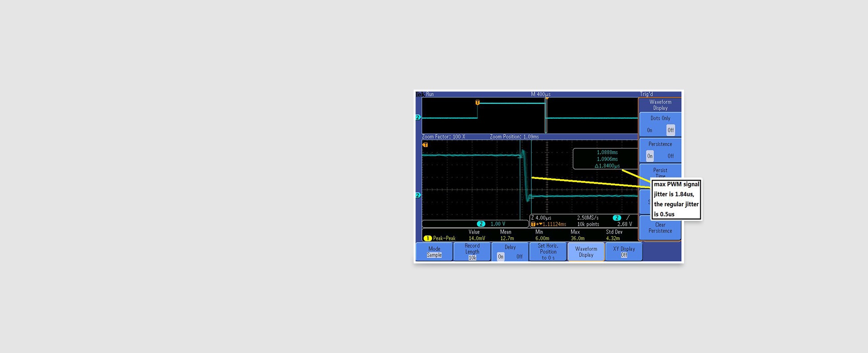
Task: Turn Delay On
Action: [x=500, y=257]
